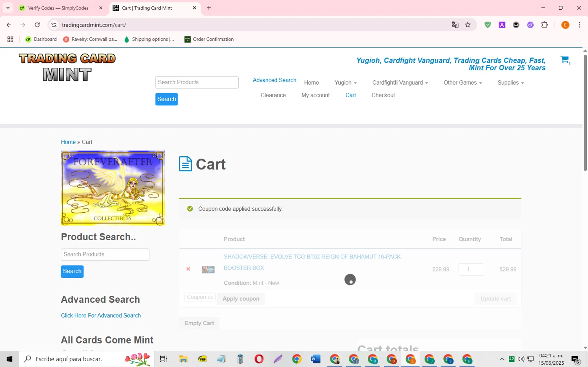Focus the sidebar Search Products field
This screenshot has height=367, width=588.
pos(105,255)
